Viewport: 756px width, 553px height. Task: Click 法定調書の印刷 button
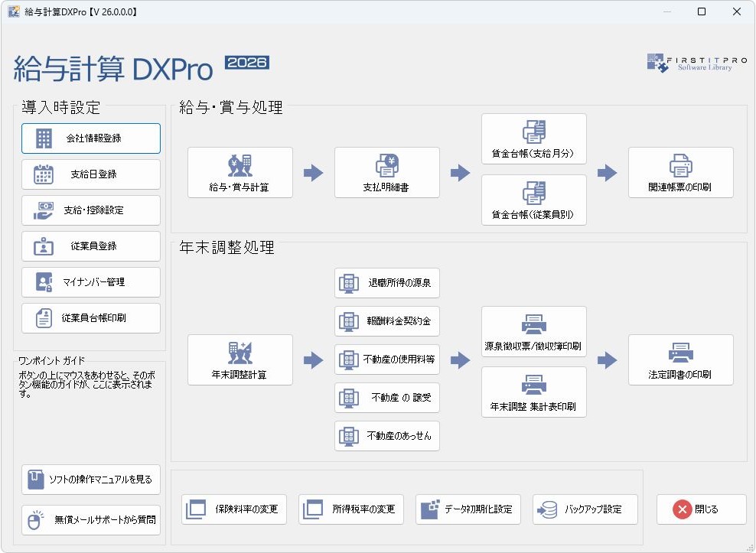680,359
